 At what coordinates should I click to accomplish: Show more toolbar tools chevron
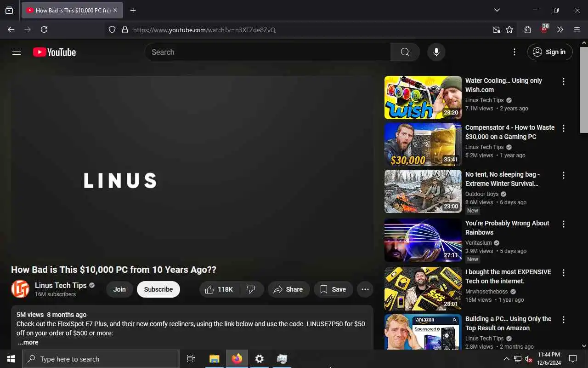[560, 29]
